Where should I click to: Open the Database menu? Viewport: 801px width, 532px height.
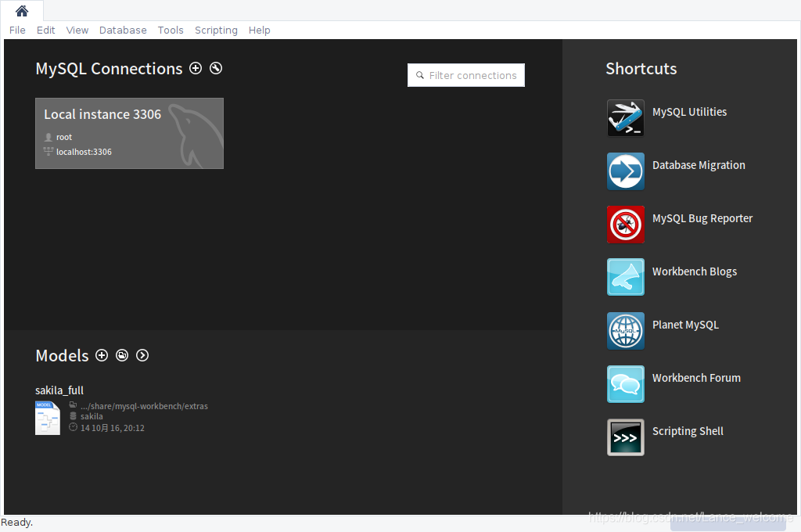point(123,31)
